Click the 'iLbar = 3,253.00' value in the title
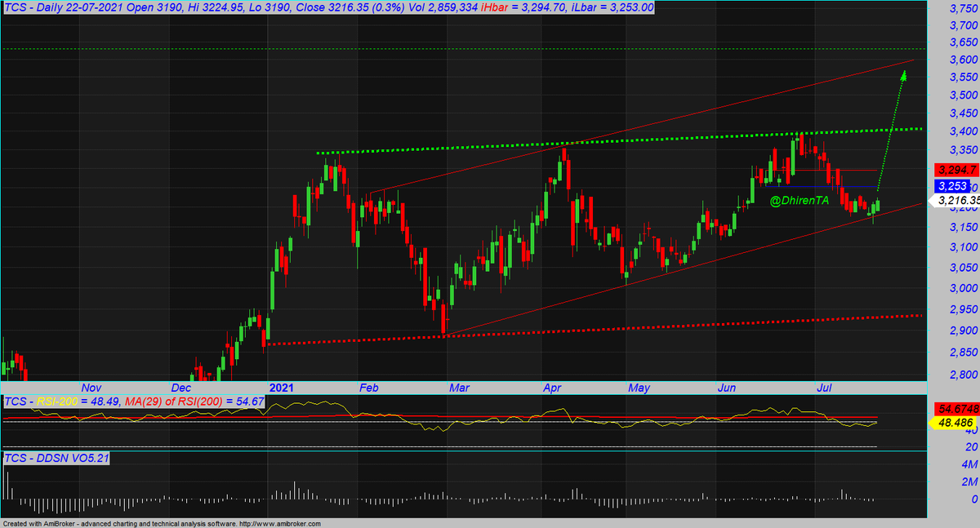The width and height of the screenshot is (980, 528). (614, 7)
